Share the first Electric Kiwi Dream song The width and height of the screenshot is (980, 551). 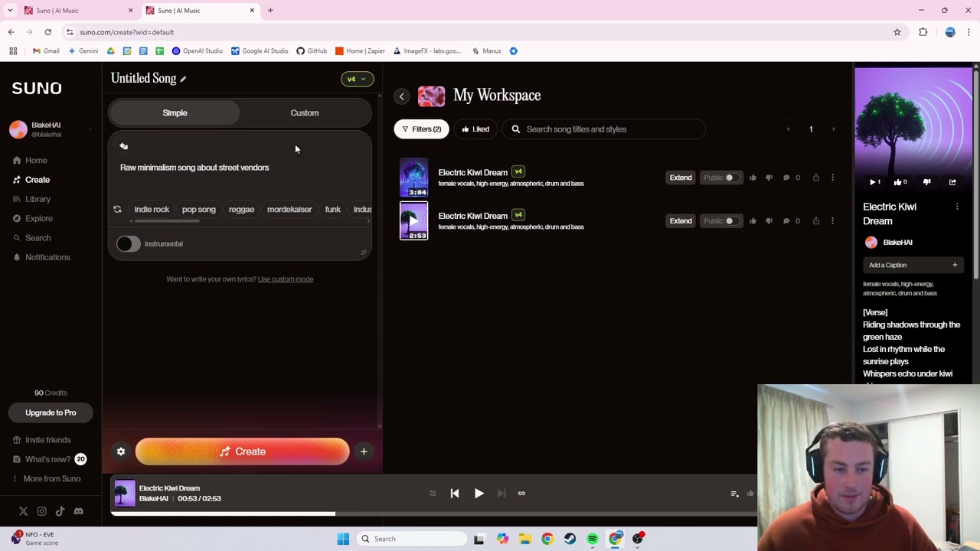(x=816, y=178)
